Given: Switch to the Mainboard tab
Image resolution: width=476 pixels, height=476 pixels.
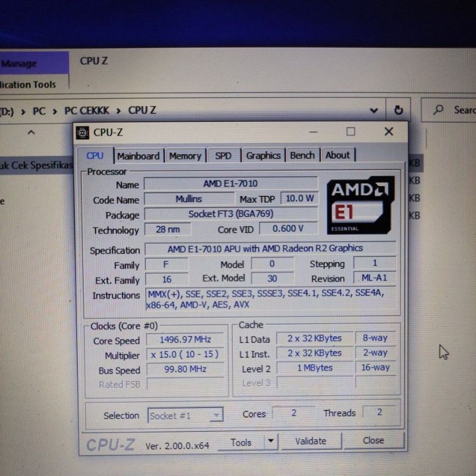Looking at the screenshot, I should coord(139,156).
